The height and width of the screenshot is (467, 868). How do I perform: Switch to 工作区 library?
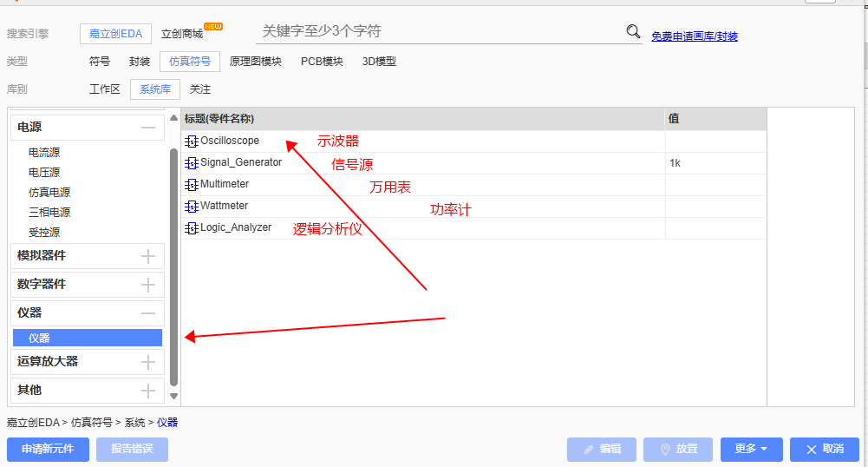click(105, 89)
